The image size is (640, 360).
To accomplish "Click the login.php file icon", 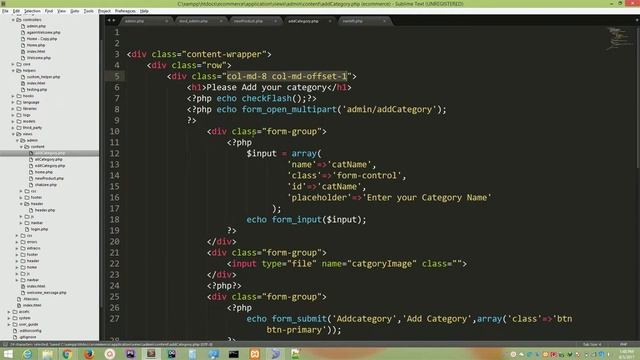I will (x=27, y=229).
